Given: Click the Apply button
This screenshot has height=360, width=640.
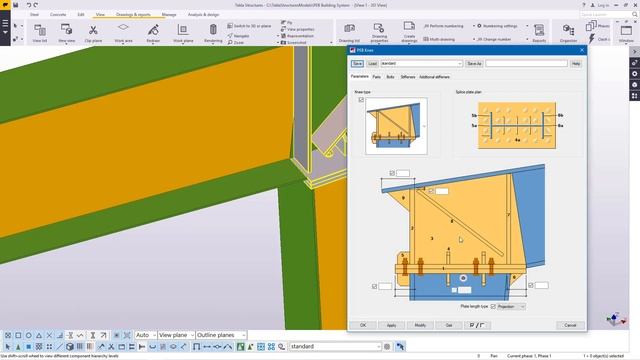Looking at the screenshot, I should 391,325.
